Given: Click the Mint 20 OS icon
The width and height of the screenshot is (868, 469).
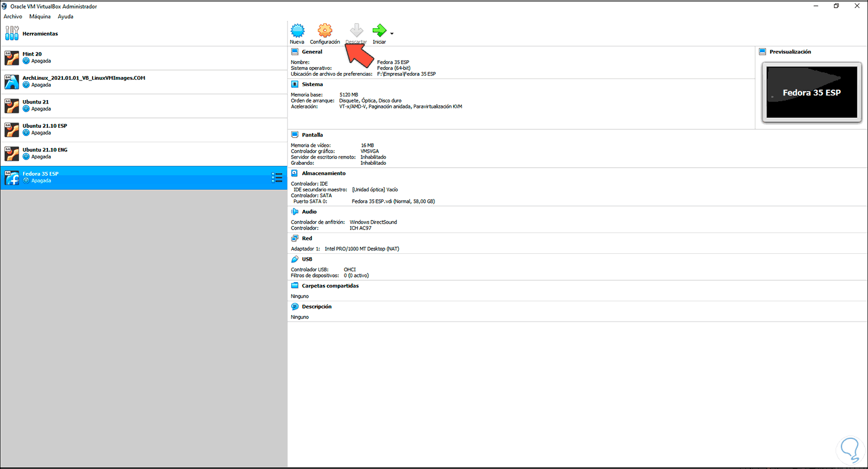Looking at the screenshot, I should click(12, 58).
